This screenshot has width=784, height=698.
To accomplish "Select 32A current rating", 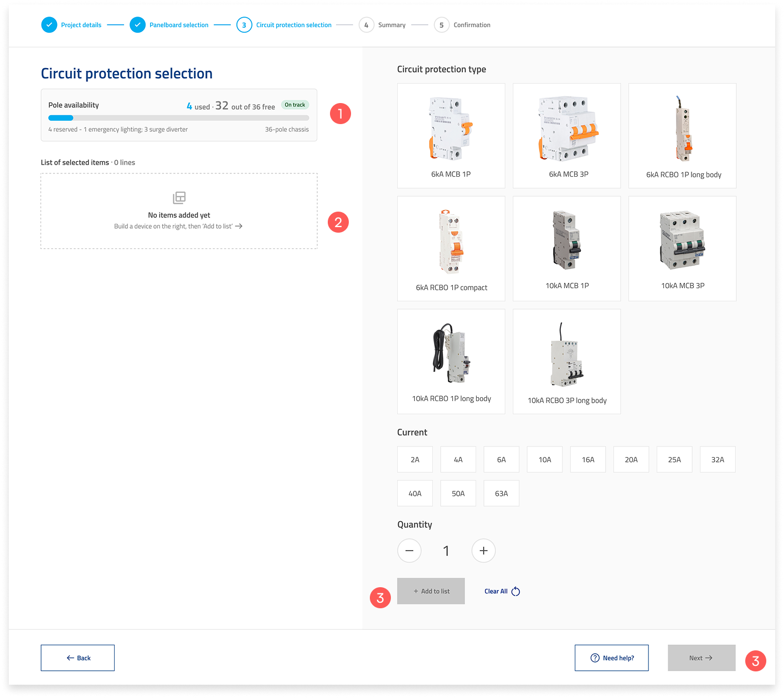I will (x=718, y=459).
